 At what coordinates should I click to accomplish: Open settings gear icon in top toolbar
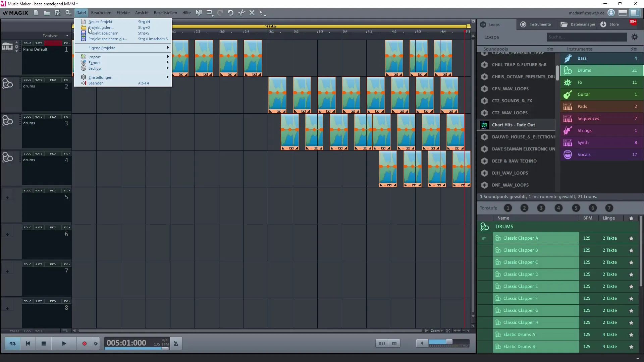68,13
